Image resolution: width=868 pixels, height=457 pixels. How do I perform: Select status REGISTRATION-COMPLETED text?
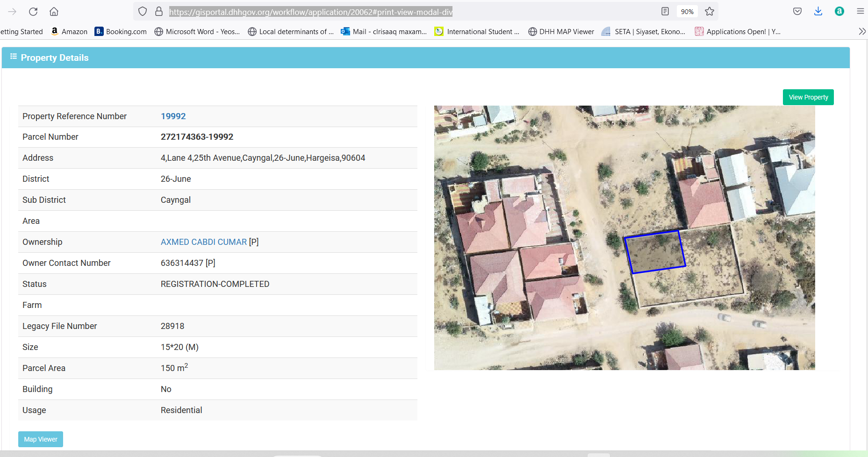(215, 284)
